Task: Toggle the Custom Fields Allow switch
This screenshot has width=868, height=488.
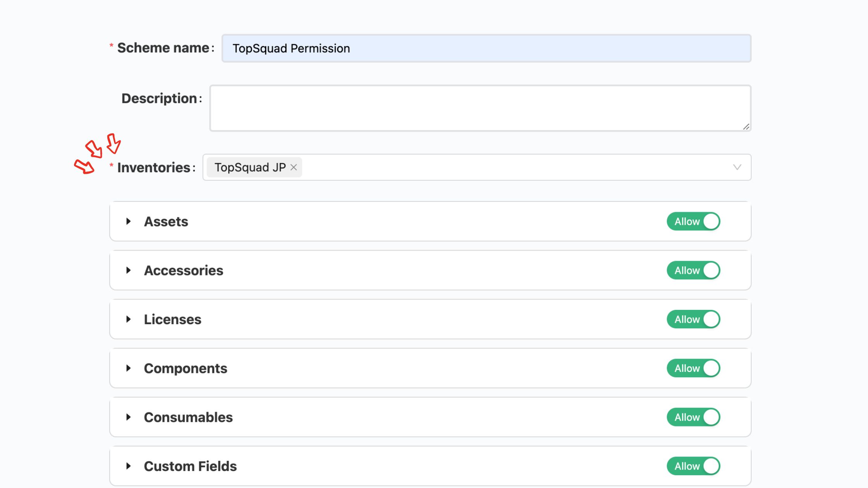Action: (x=693, y=466)
